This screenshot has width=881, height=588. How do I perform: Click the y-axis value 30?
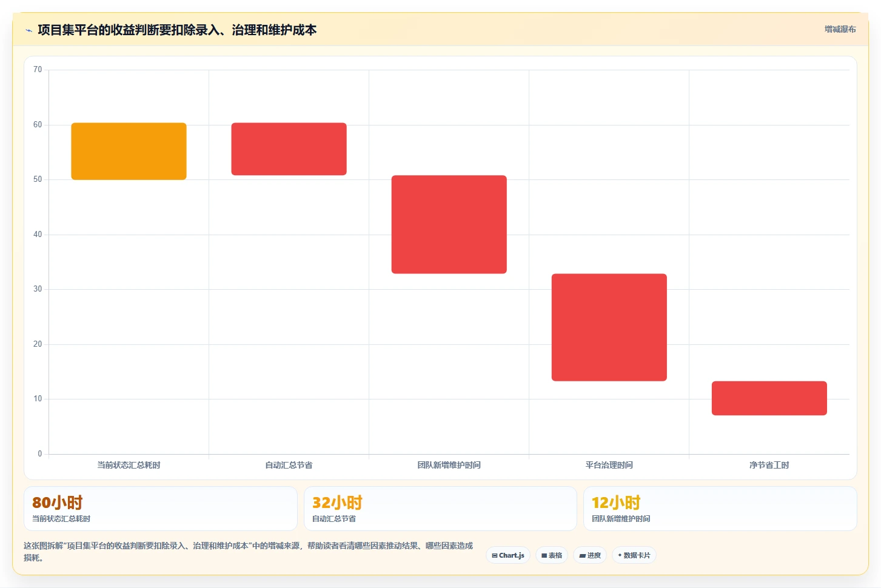(38, 289)
